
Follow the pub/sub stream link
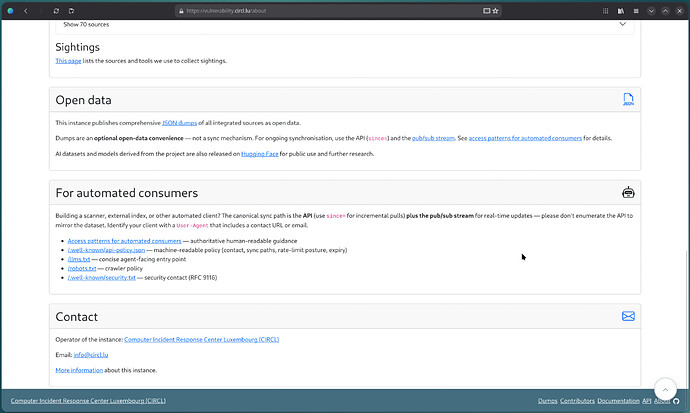coord(433,138)
